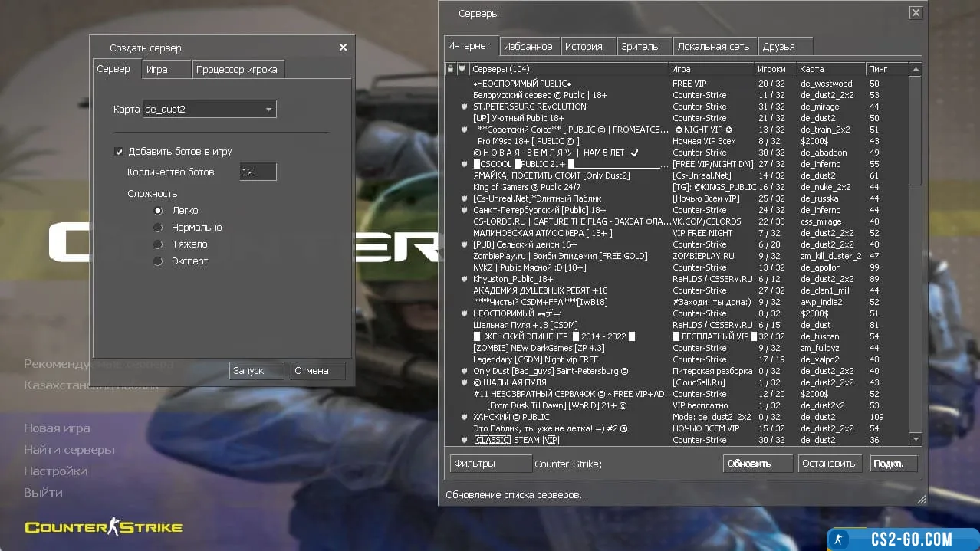Toggle the Добавить ботов в игру checkbox

119,152
